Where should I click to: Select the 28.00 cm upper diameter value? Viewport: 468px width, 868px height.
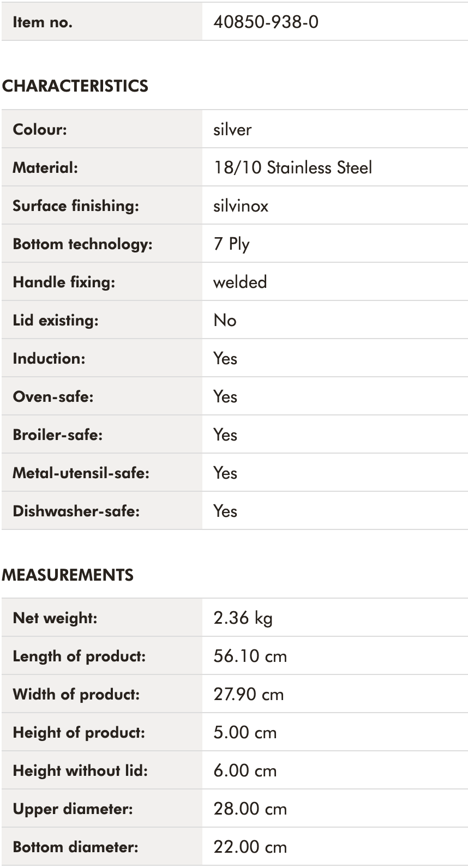pyautogui.click(x=250, y=809)
